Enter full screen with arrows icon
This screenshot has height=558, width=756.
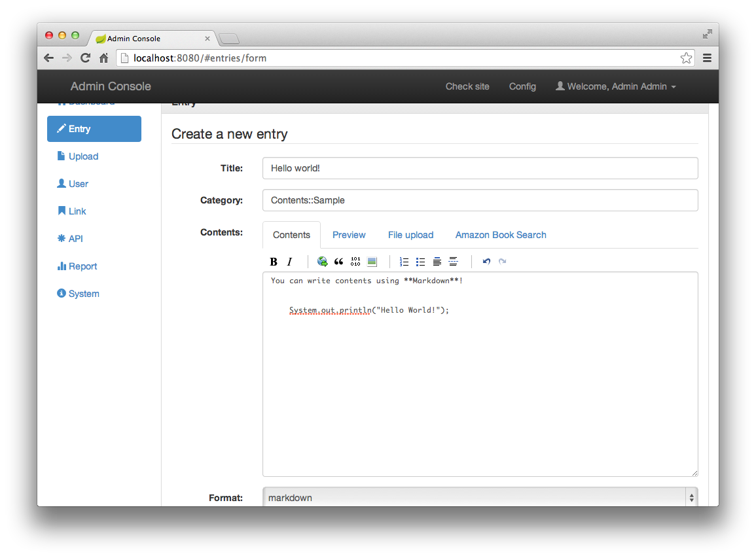click(x=708, y=34)
